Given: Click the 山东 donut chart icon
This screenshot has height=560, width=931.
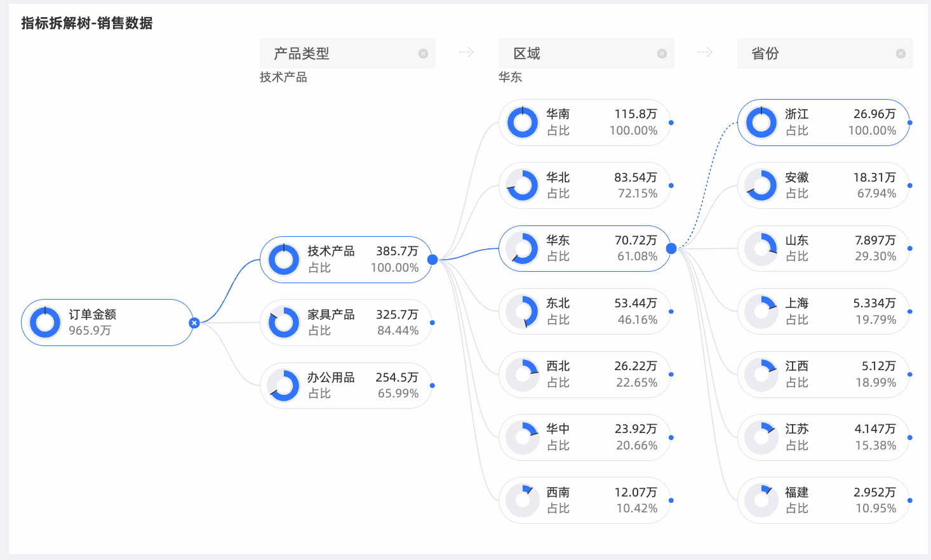Looking at the screenshot, I should click(x=761, y=248).
